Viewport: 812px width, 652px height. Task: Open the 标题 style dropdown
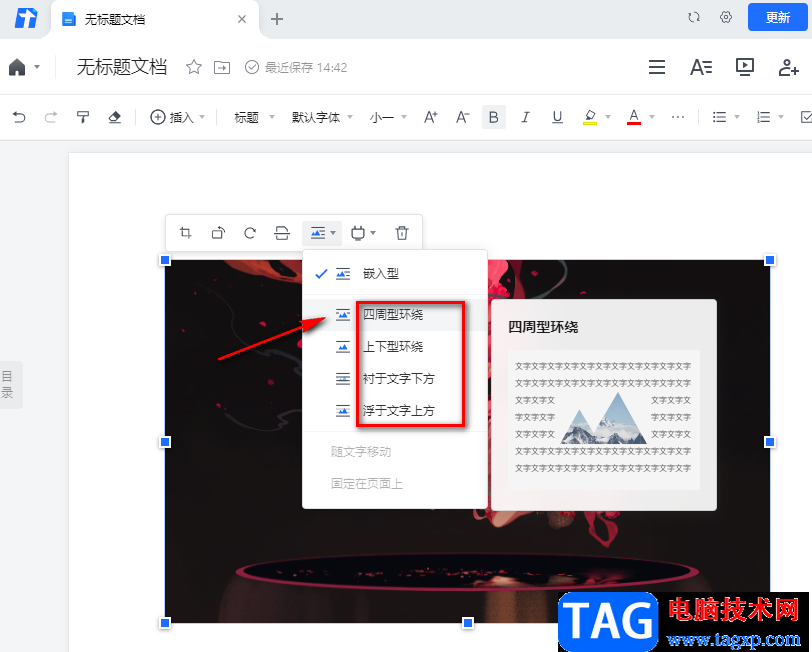[x=254, y=118]
